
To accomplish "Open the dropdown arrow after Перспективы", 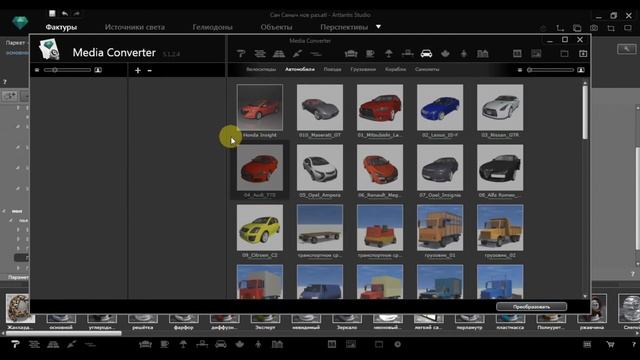I will click(x=378, y=27).
